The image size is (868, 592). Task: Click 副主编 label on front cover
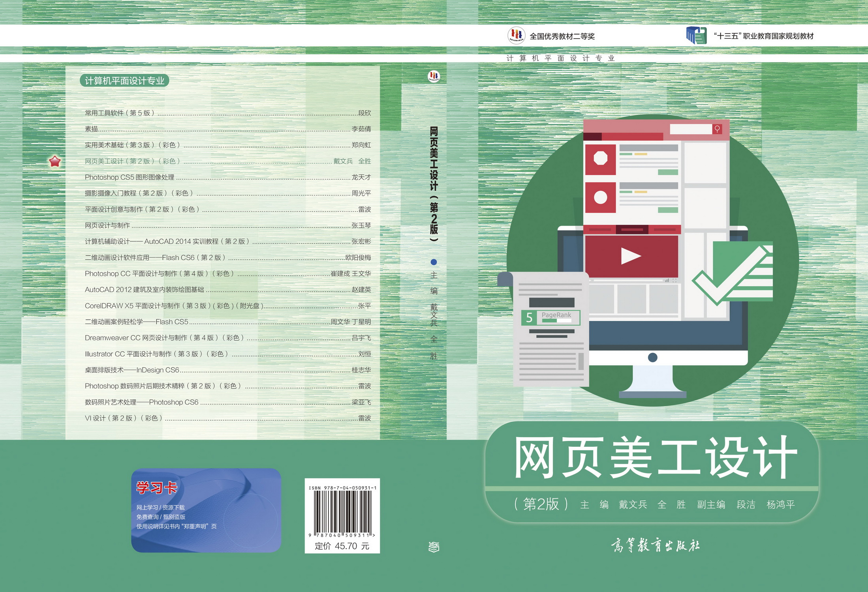pos(711,504)
